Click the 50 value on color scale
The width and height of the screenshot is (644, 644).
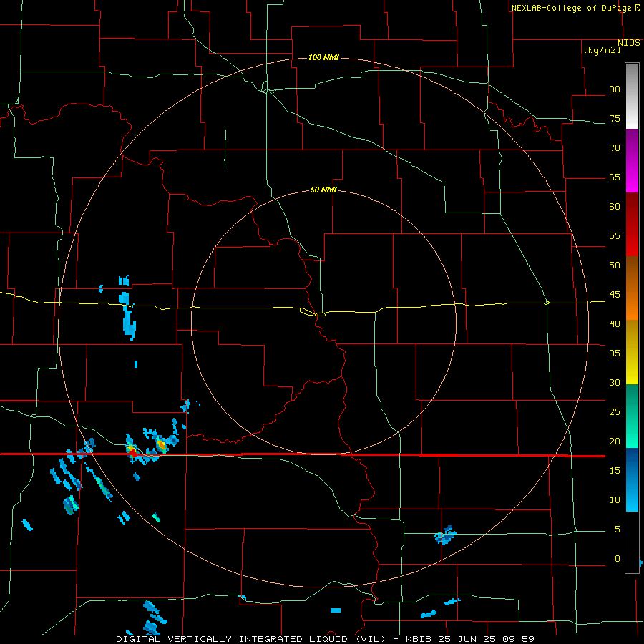615,265
